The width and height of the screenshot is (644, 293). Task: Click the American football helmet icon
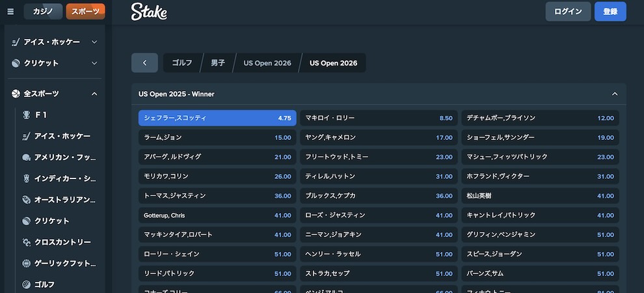(x=26, y=158)
